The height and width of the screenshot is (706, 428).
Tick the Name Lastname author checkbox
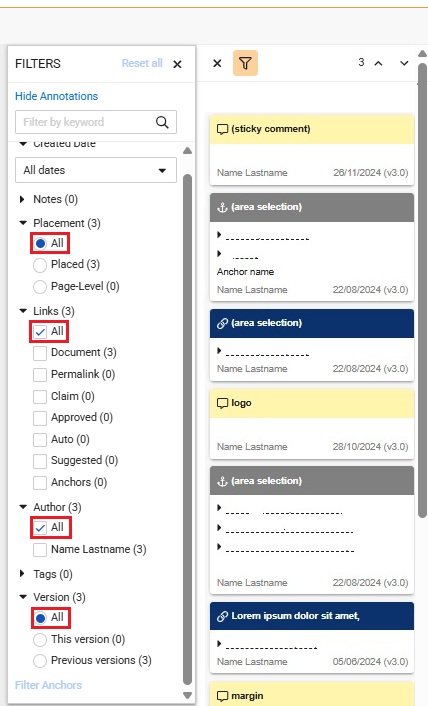coord(40,550)
